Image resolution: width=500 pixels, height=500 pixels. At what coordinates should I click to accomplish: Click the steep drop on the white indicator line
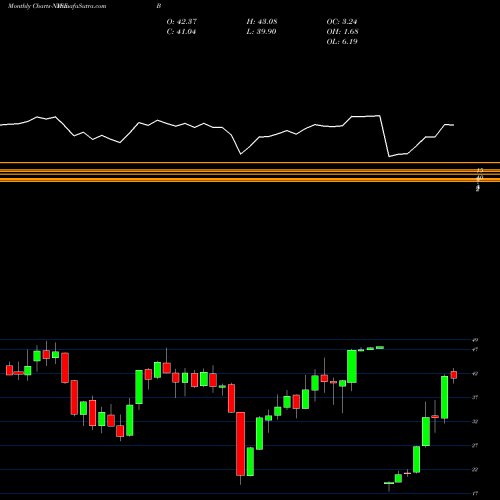pos(384,136)
